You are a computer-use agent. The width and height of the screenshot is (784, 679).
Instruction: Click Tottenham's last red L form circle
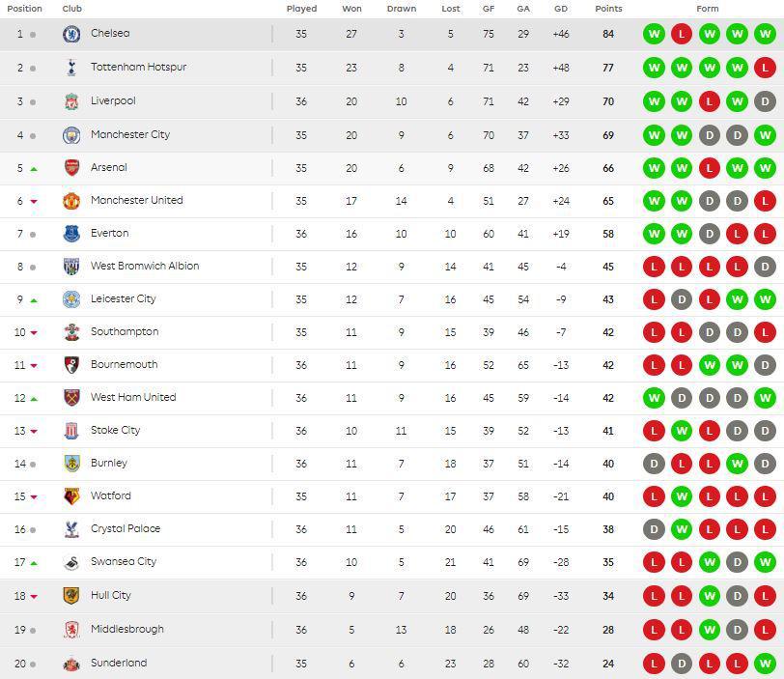pyautogui.click(x=765, y=68)
